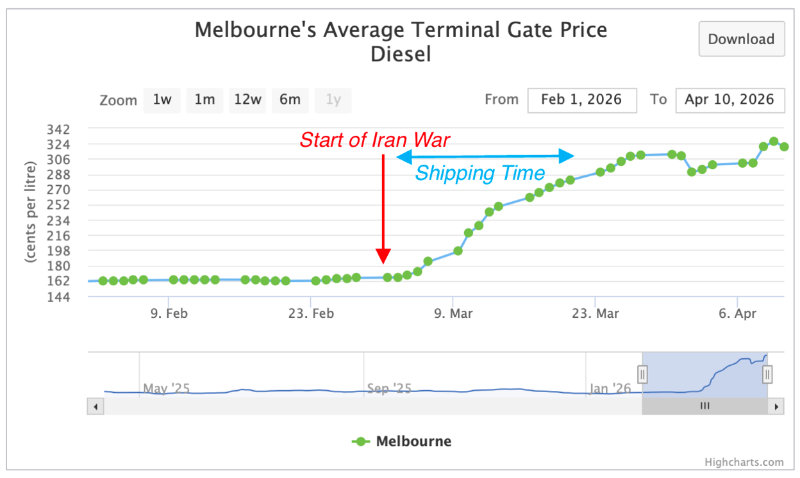Click the blue Shipping Time arrow

(x=485, y=156)
